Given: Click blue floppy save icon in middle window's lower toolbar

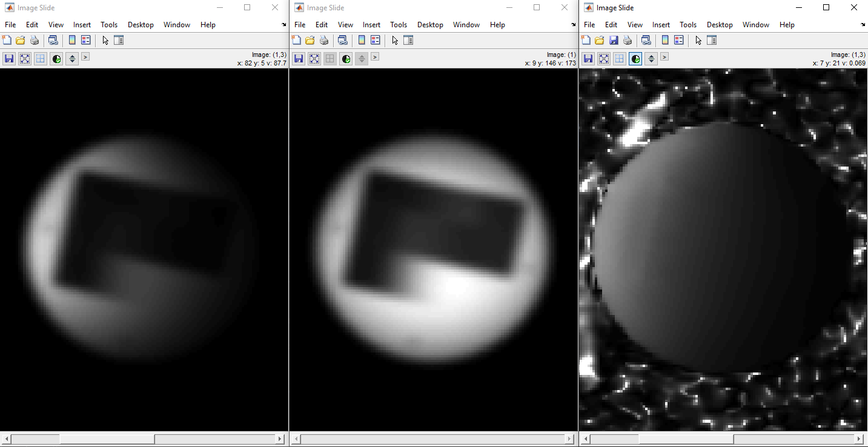Looking at the screenshot, I should tap(299, 59).
